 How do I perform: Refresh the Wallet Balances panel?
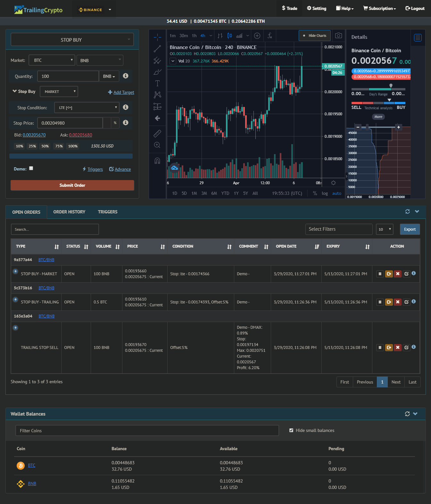407,414
